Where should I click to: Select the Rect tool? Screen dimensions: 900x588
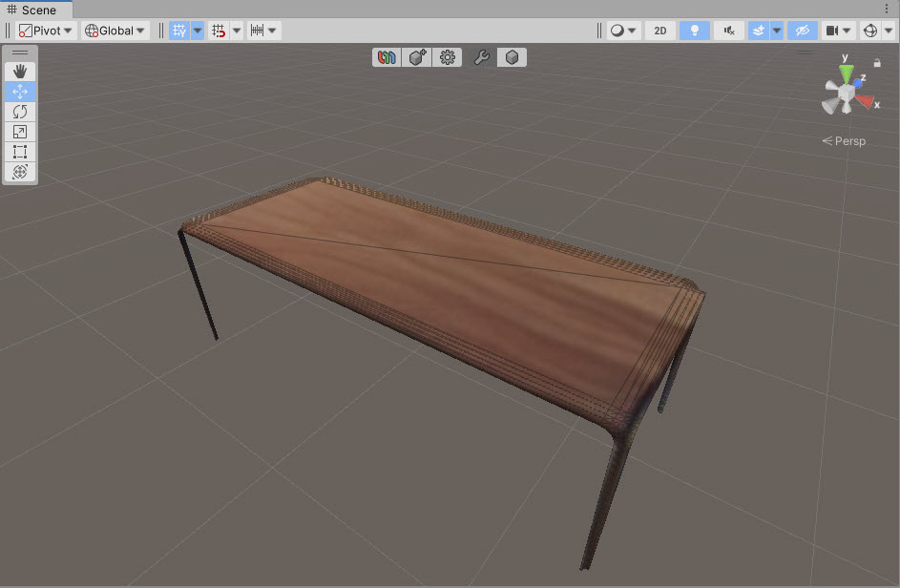[20, 152]
